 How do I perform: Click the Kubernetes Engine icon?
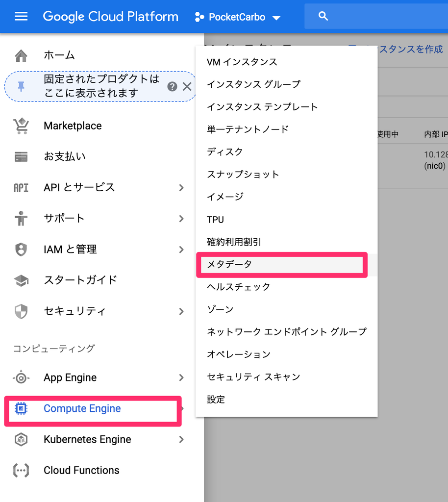coord(21,439)
